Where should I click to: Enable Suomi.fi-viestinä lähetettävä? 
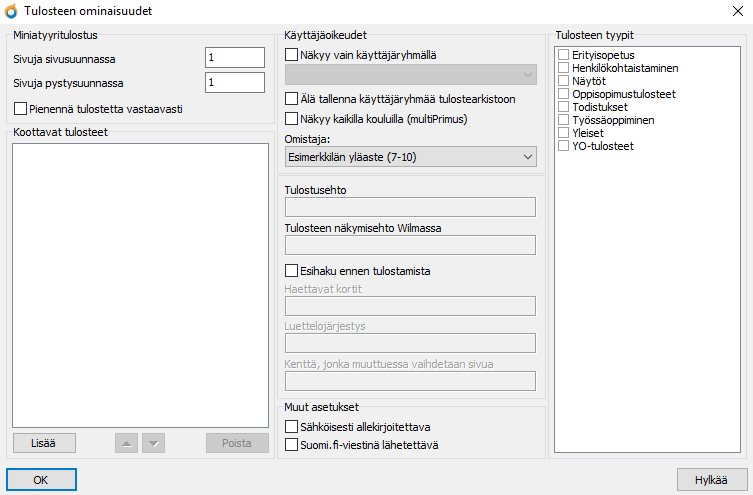click(291, 445)
